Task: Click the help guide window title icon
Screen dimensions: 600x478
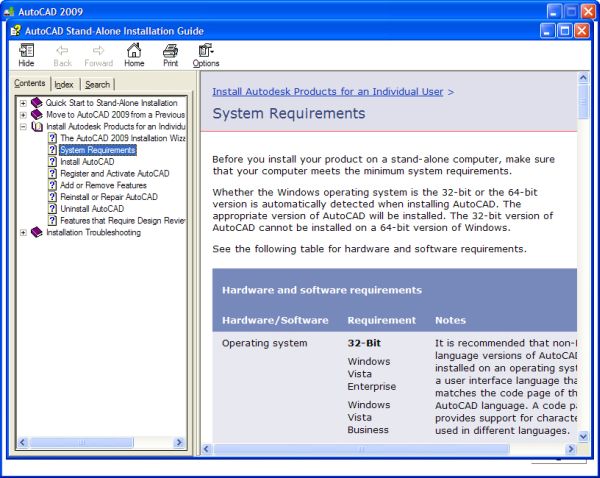Action: [16, 31]
